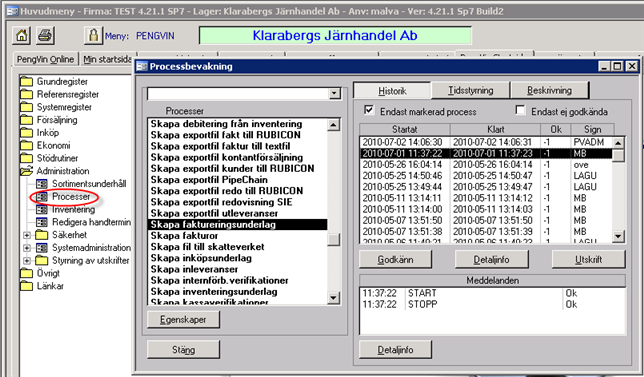Image resolution: width=644 pixels, height=377 pixels.
Task: Click the Processer list scrollbar down arrow
Action: pyautogui.click(x=334, y=298)
